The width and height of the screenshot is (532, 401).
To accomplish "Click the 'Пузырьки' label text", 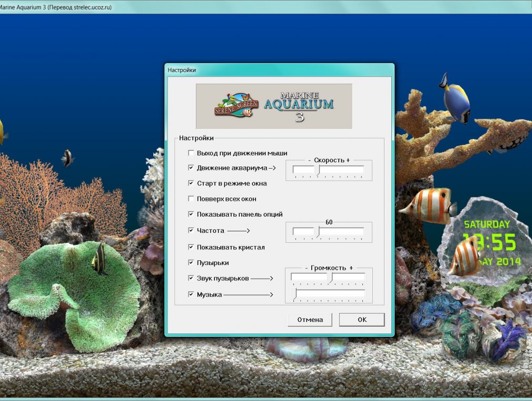I will pos(213,263).
